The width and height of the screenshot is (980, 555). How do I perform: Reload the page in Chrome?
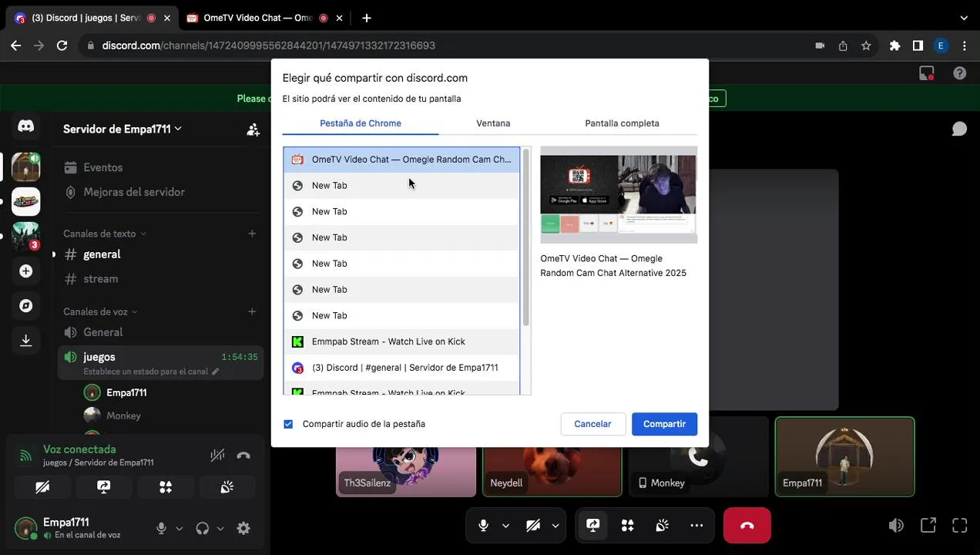62,45
